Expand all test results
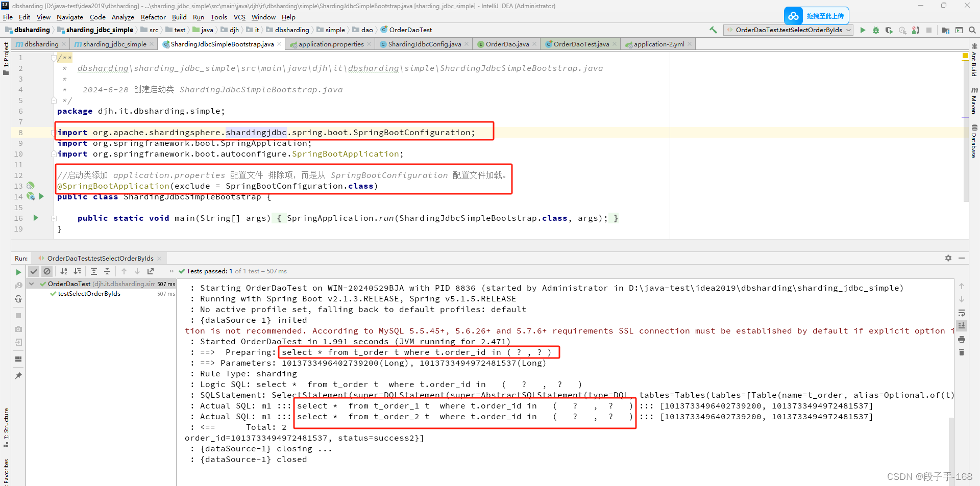The height and width of the screenshot is (486, 980). click(94, 271)
